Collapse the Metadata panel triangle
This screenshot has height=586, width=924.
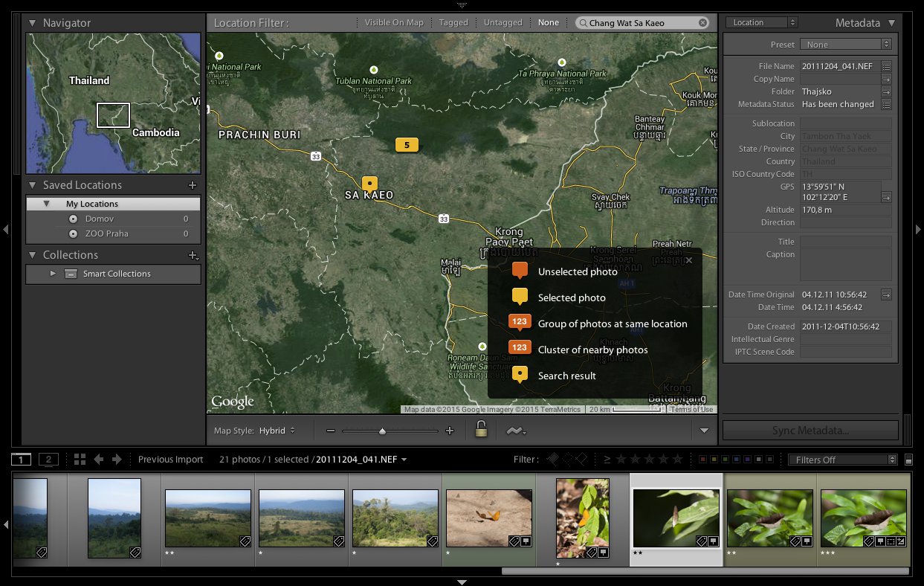891,23
